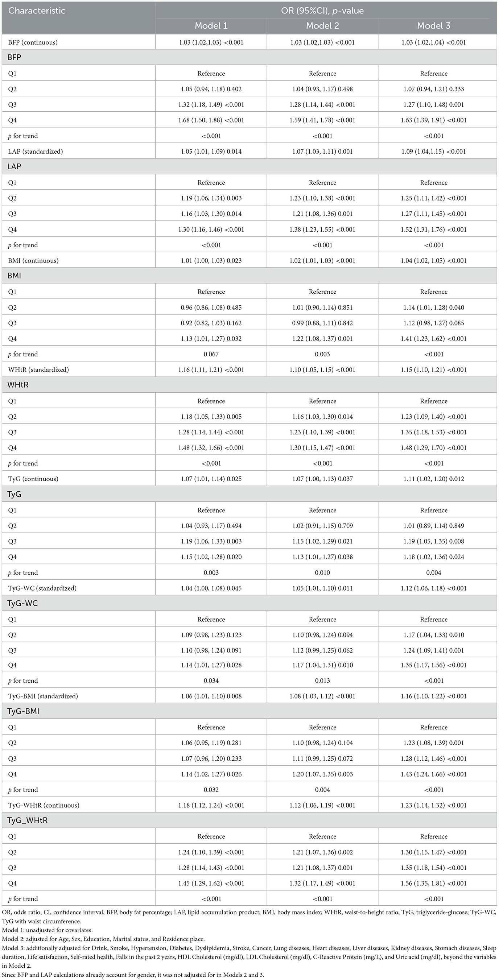Select the Model 1 column header
499x980 pixels.
pyautogui.click(x=211, y=26)
